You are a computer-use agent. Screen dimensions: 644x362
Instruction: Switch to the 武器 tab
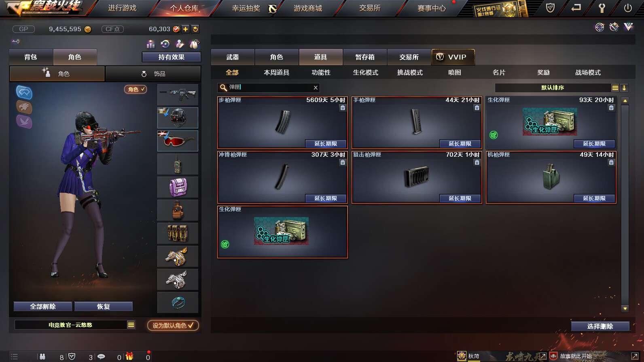233,57
